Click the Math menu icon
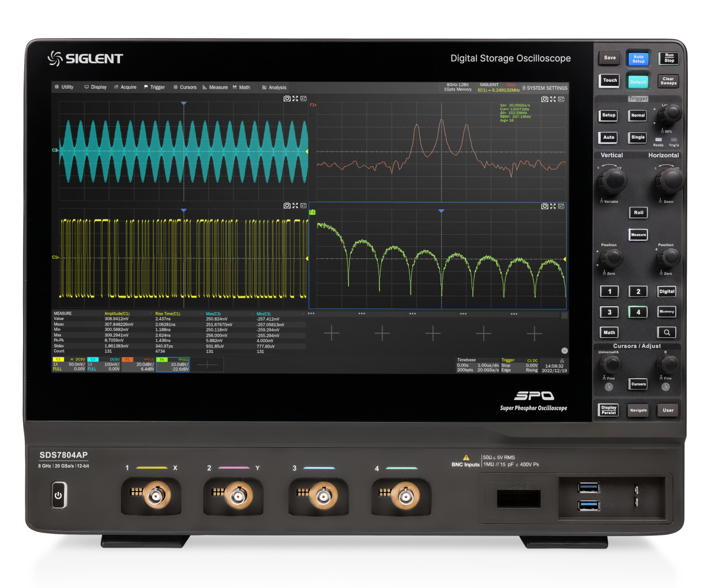715x588 pixels. tap(235, 87)
